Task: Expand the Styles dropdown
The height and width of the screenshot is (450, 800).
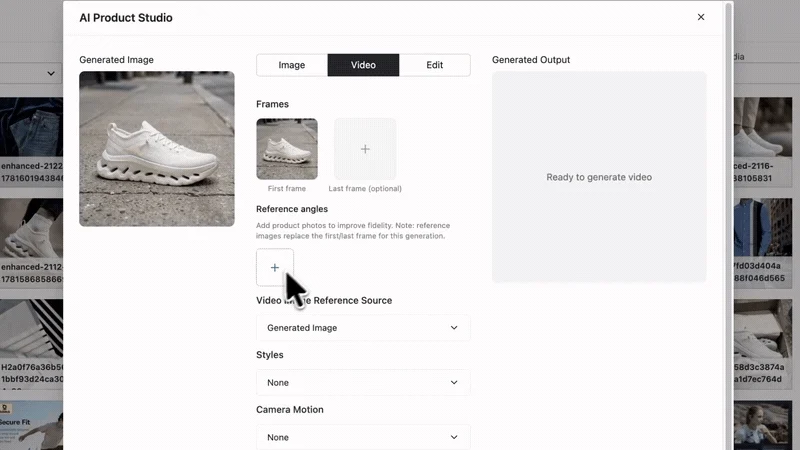Action: (363, 382)
